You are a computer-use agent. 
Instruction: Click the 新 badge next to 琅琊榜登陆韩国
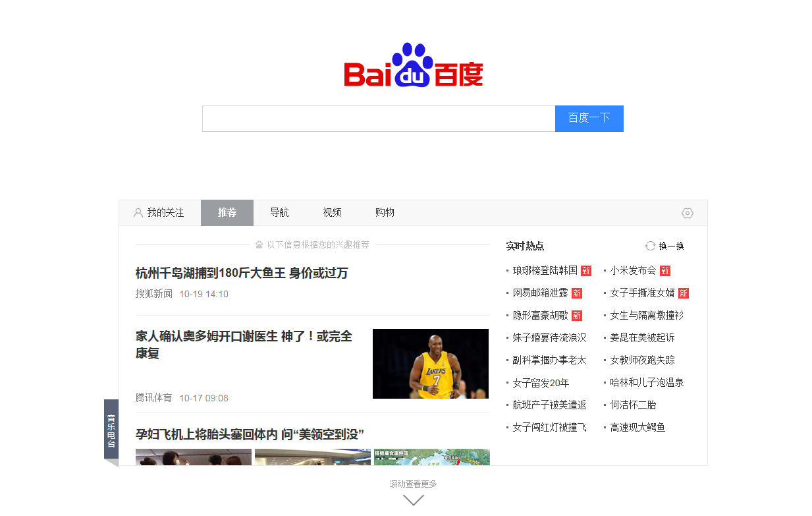tap(585, 271)
